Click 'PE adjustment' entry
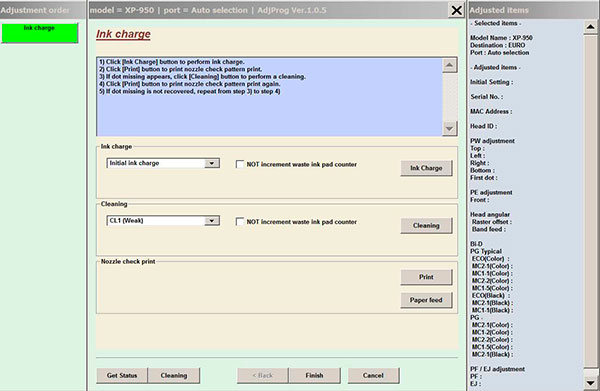 (x=491, y=192)
